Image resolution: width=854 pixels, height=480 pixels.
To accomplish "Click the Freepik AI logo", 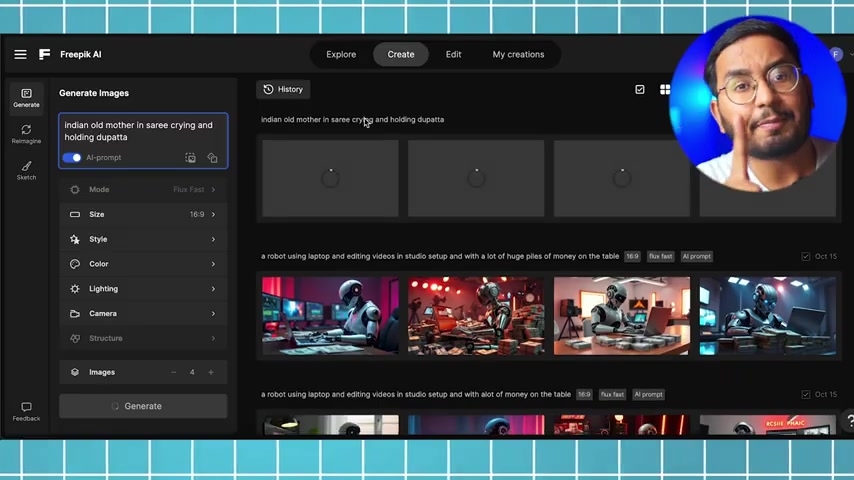I will 45,54.
